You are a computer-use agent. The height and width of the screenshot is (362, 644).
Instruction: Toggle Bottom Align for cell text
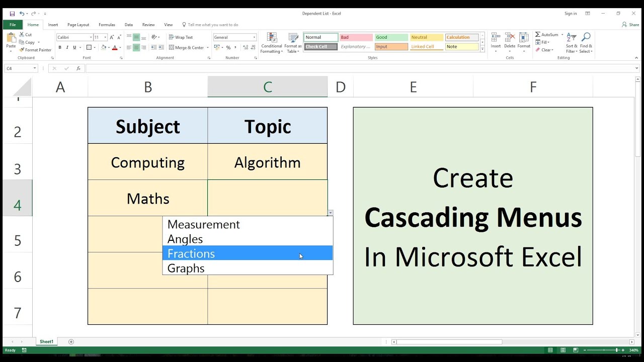coord(144,37)
